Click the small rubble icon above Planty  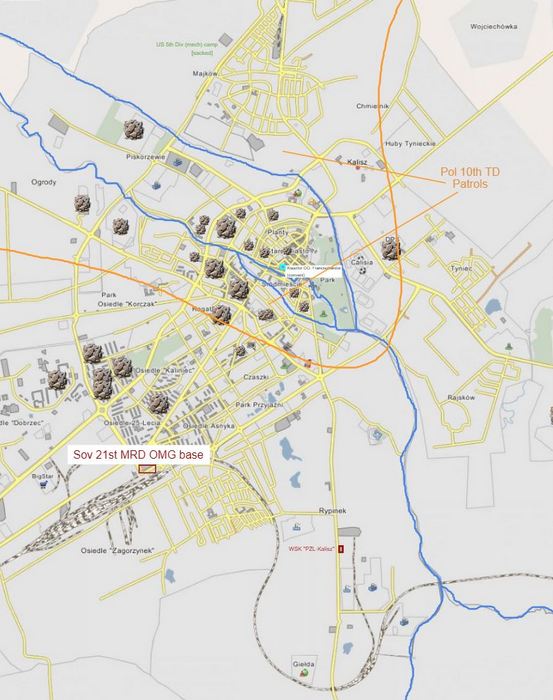[x=273, y=215]
